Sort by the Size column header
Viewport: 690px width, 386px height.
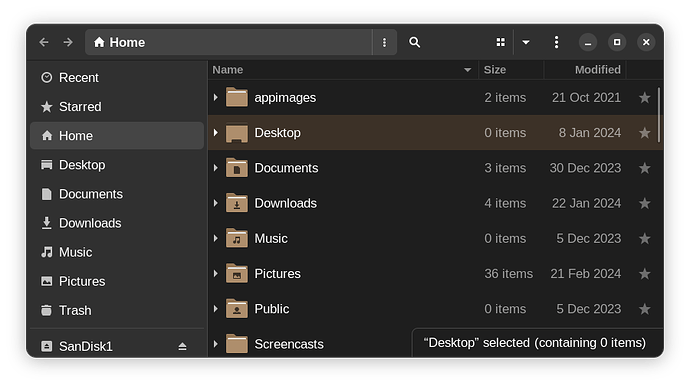(511, 70)
